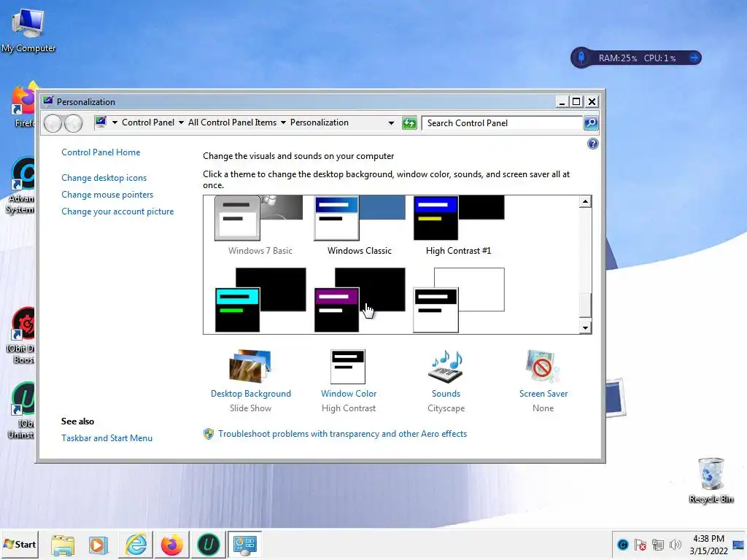Click the help question mark icon
747x560 pixels.
pos(592,144)
